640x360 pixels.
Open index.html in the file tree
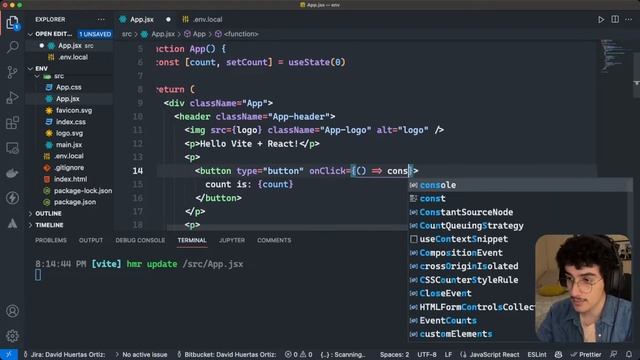[x=70, y=179]
